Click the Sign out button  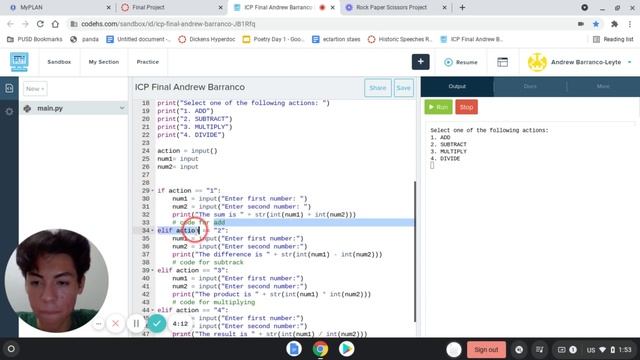point(486,349)
